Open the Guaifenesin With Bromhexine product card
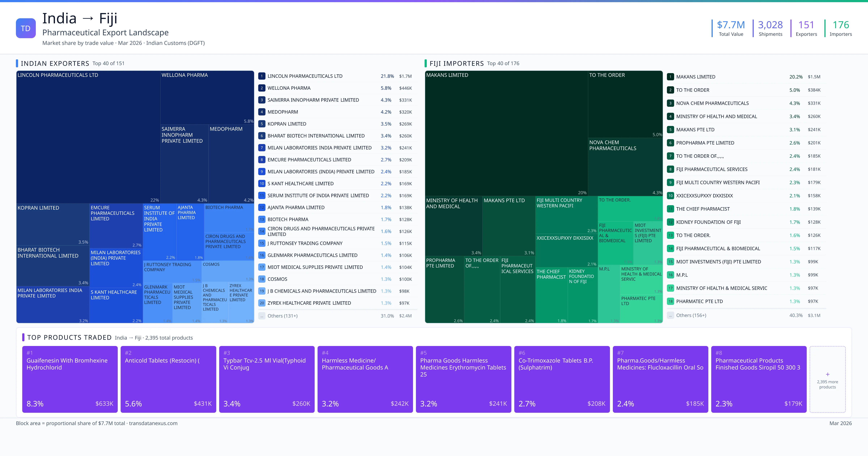Viewport: 868px width, 456px height. coord(70,379)
